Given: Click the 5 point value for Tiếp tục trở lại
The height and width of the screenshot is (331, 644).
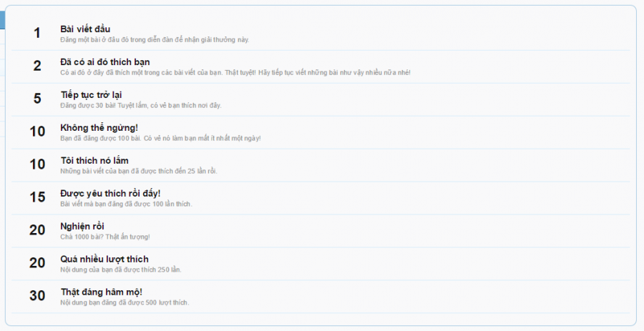Looking at the screenshot, I should 37,99.
